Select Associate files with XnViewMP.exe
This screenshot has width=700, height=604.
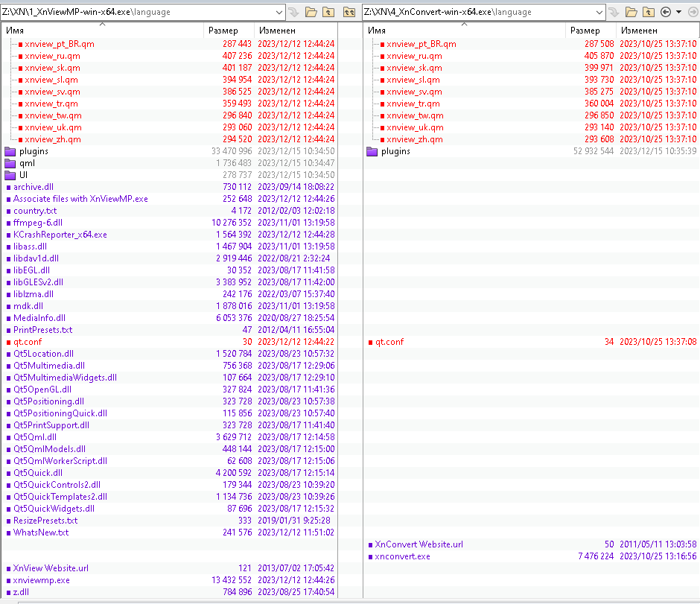point(80,199)
